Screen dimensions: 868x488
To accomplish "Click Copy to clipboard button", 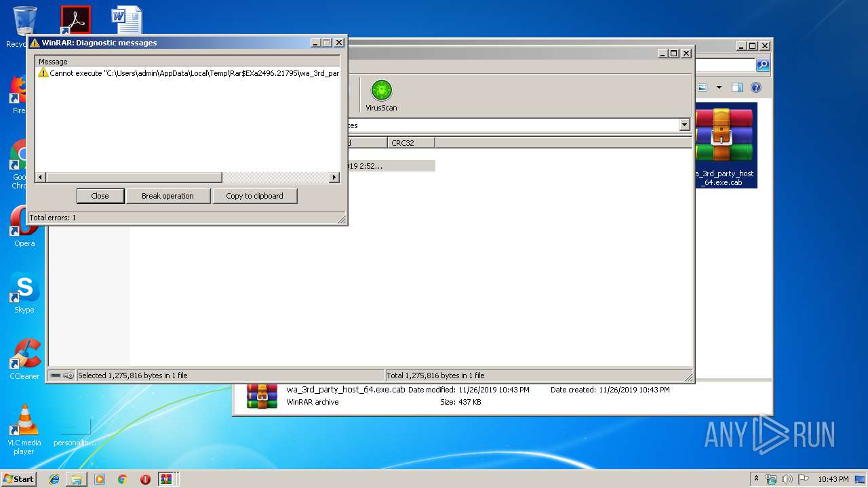I will (254, 196).
